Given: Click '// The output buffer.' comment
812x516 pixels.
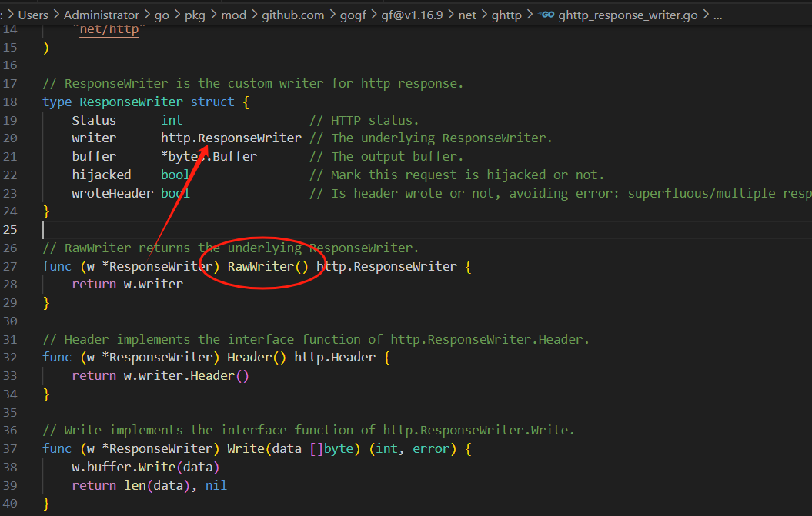Looking at the screenshot, I should tap(386, 156).
